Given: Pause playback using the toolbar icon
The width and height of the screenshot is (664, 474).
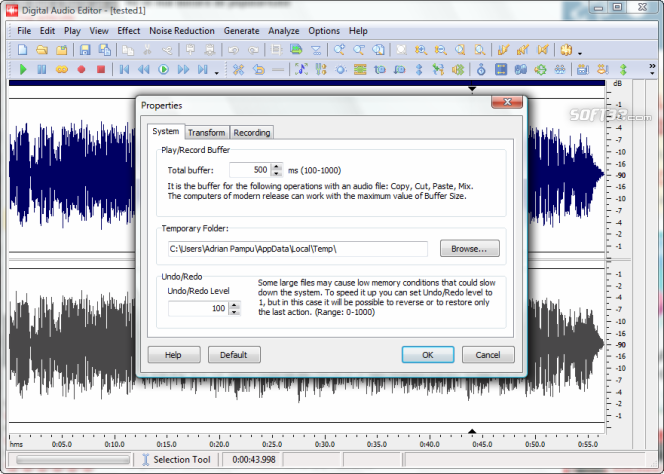Looking at the screenshot, I should tap(42, 70).
